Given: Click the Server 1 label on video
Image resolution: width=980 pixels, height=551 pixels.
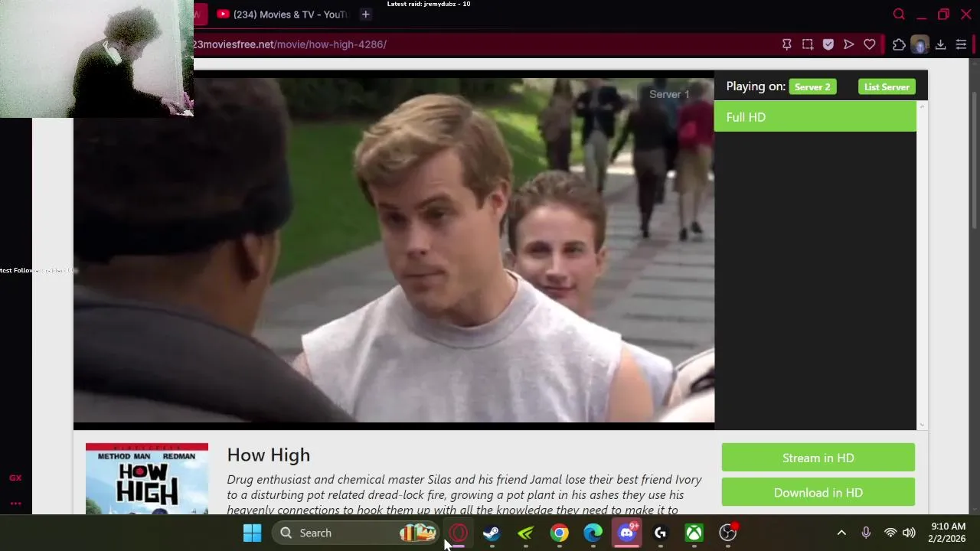Looking at the screenshot, I should point(669,94).
